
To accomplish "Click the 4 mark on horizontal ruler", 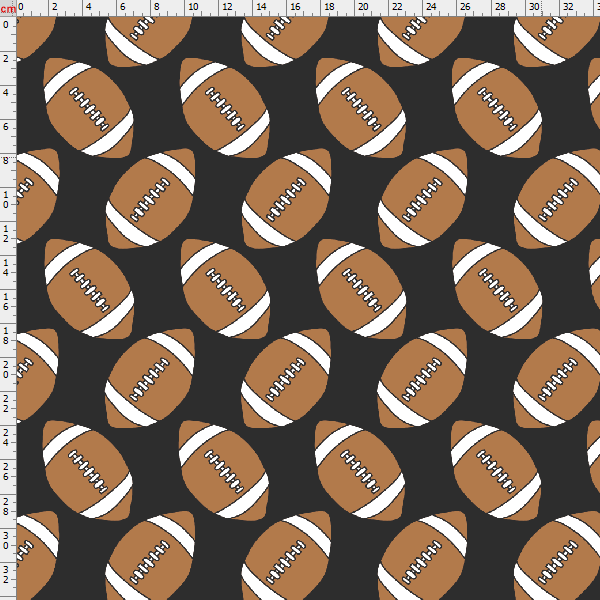I will [x=88, y=7].
